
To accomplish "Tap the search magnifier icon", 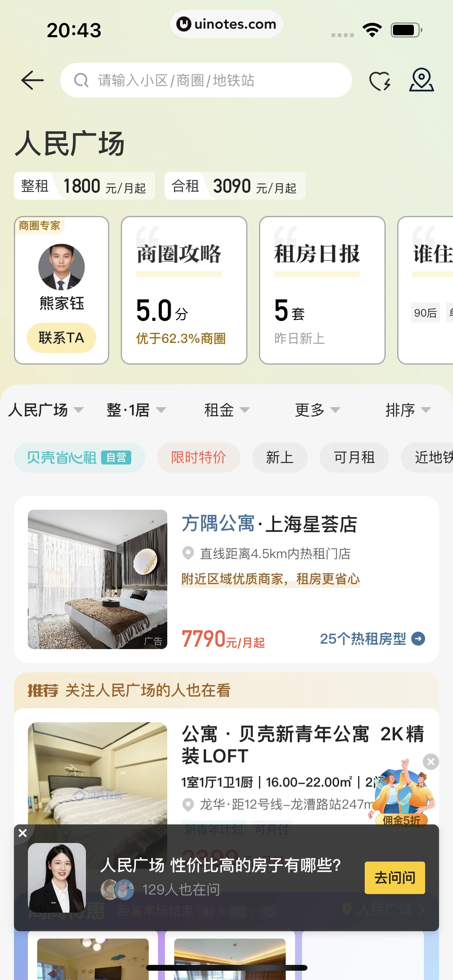I will pyautogui.click(x=81, y=81).
